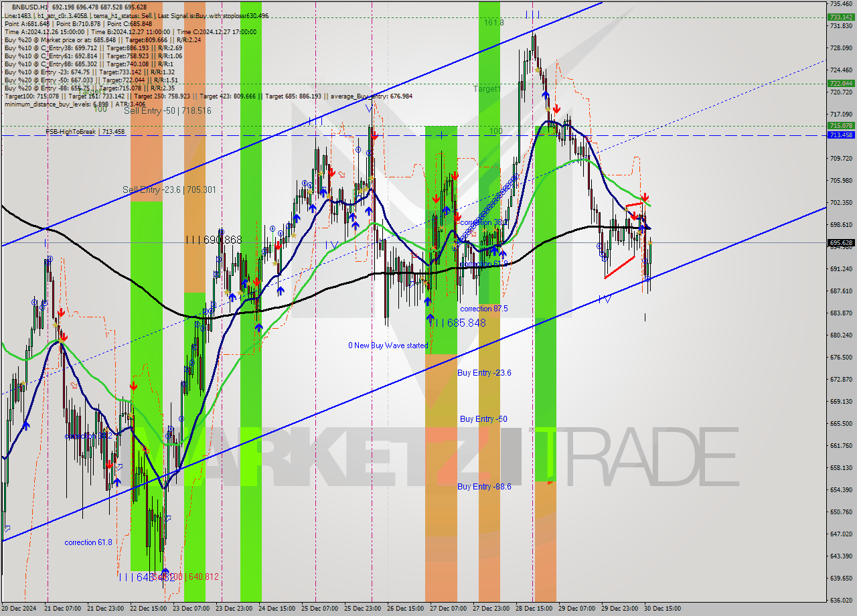Click the current price tag 695.628
Viewport: 857px width, 616px height.
[x=841, y=243]
